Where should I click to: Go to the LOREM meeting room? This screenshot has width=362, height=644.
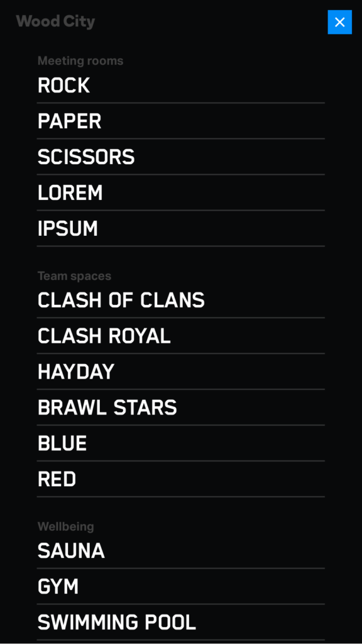pyautogui.click(x=180, y=192)
